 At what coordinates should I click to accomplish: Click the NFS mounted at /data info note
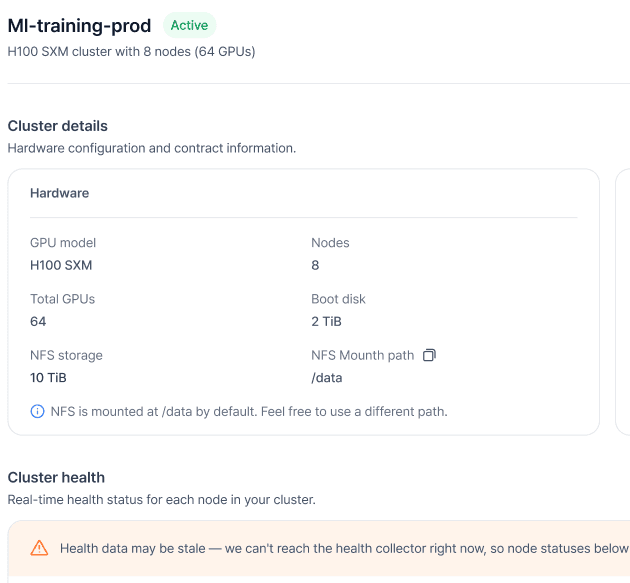coord(249,411)
